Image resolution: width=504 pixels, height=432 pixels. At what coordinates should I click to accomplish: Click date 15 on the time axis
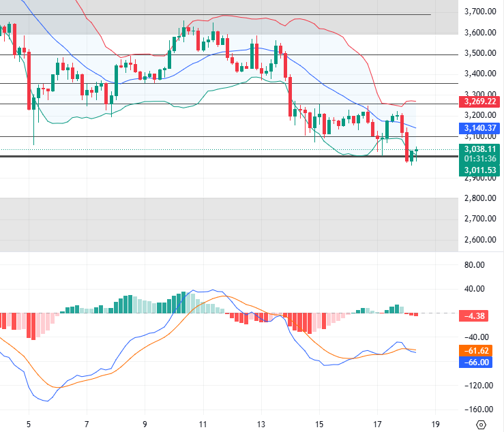pyautogui.click(x=319, y=423)
